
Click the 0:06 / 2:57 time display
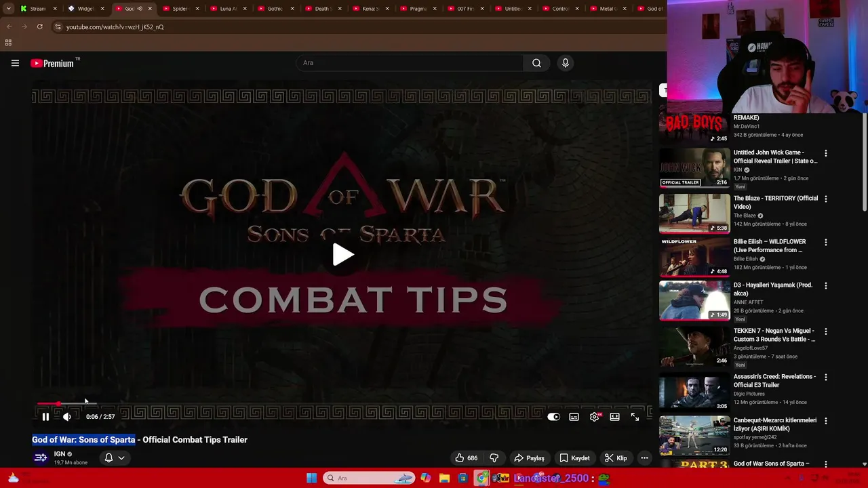point(100,417)
